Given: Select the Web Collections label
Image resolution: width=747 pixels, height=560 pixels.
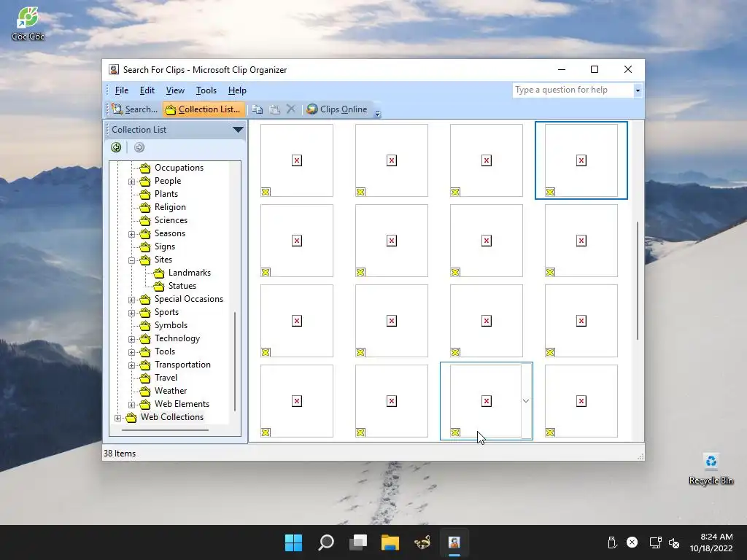Looking at the screenshot, I should [172, 416].
